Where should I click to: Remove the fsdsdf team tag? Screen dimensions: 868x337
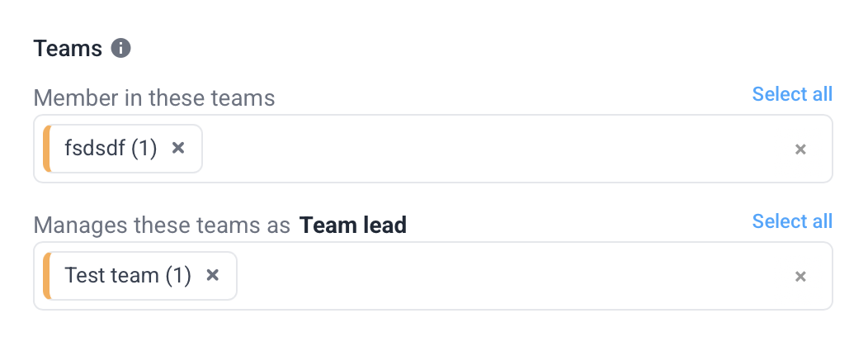pyautogui.click(x=178, y=148)
